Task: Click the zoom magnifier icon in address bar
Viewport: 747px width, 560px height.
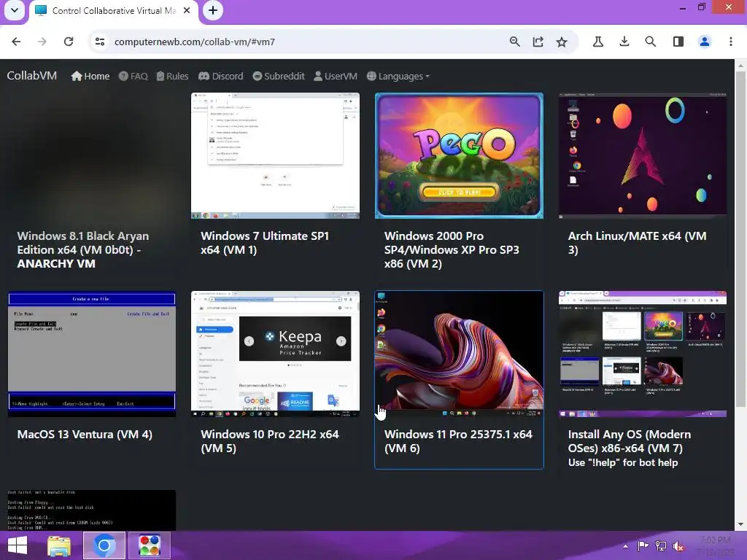Action: (514, 42)
